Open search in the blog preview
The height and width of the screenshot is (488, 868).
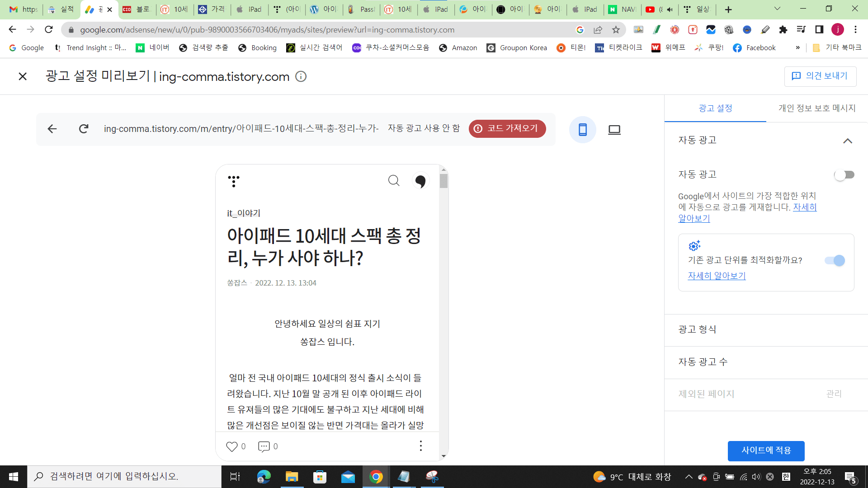[394, 181]
